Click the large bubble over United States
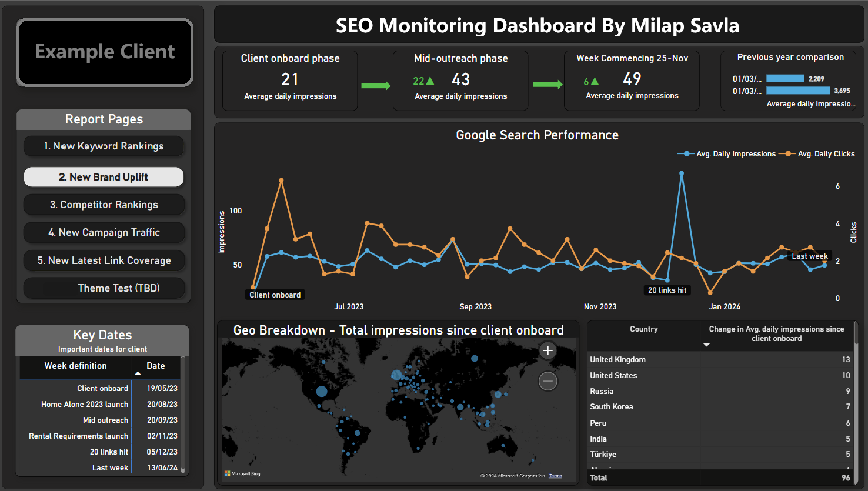Image resolution: width=868 pixels, height=491 pixels. coord(322,391)
